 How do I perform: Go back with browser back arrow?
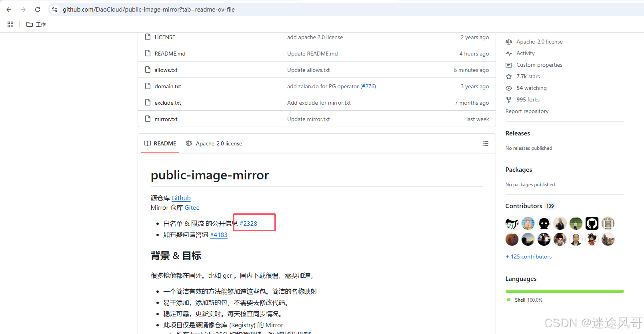(x=9, y=10)
